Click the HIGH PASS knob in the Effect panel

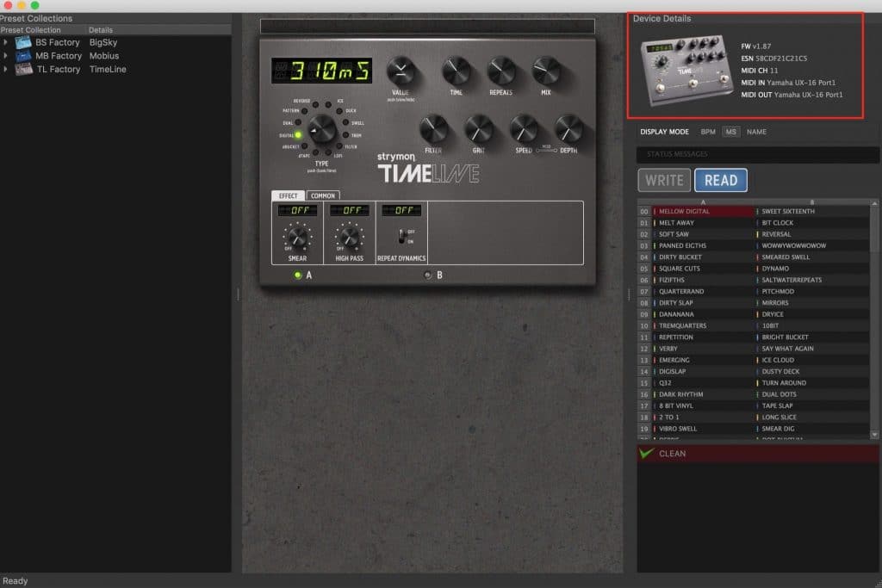point(350,237)
